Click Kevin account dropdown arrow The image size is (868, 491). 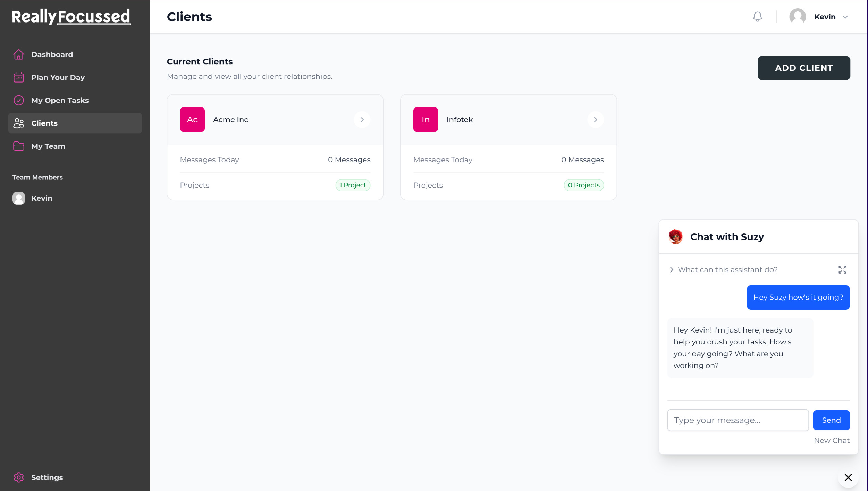click(845, 17)
